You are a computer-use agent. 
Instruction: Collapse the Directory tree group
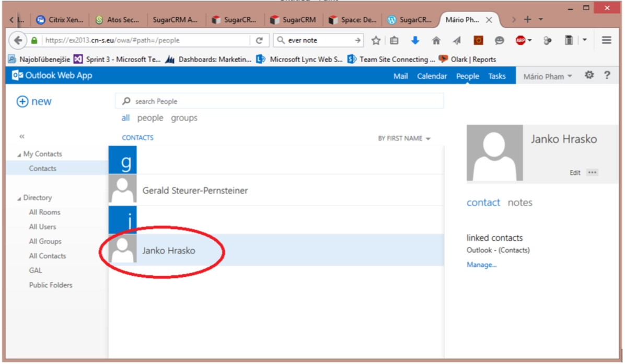point(19,198)
